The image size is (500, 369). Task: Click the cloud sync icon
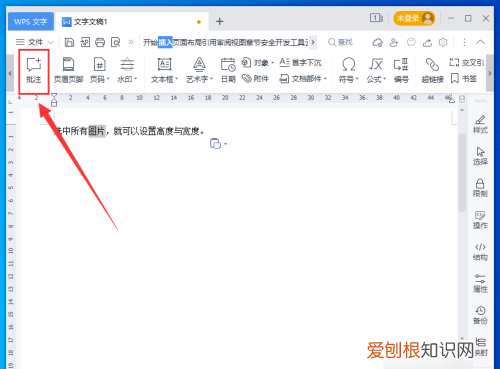pyautogui.click(x=377, y=42)
